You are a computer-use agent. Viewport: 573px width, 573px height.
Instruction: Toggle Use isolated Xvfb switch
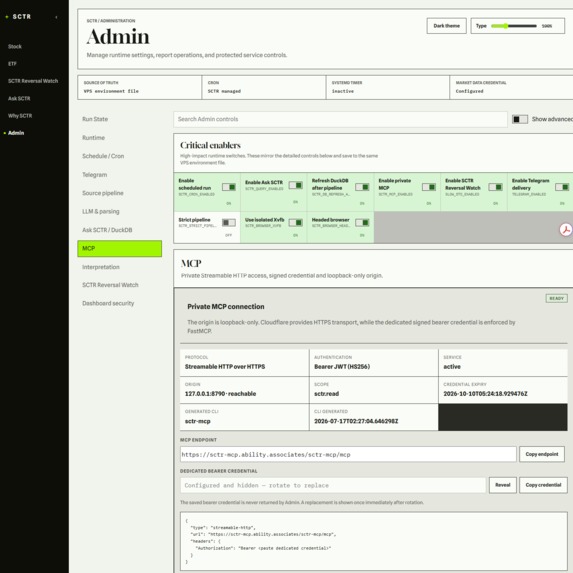click(x=295, y=223)
